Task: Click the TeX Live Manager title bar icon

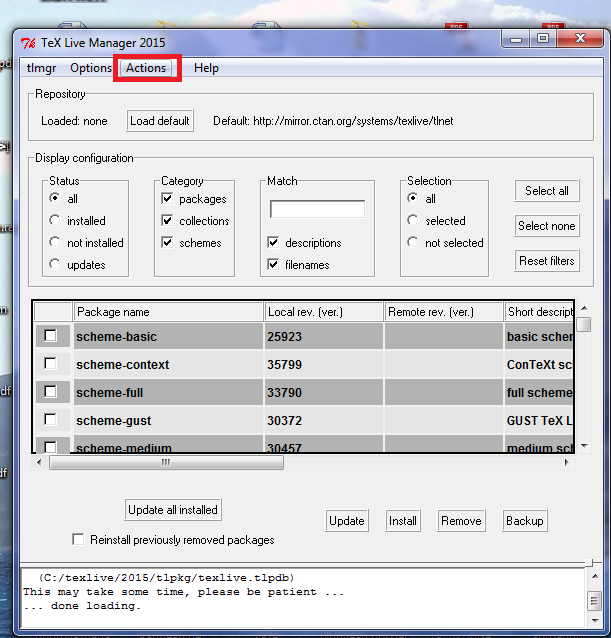Action: pos(27,40)
